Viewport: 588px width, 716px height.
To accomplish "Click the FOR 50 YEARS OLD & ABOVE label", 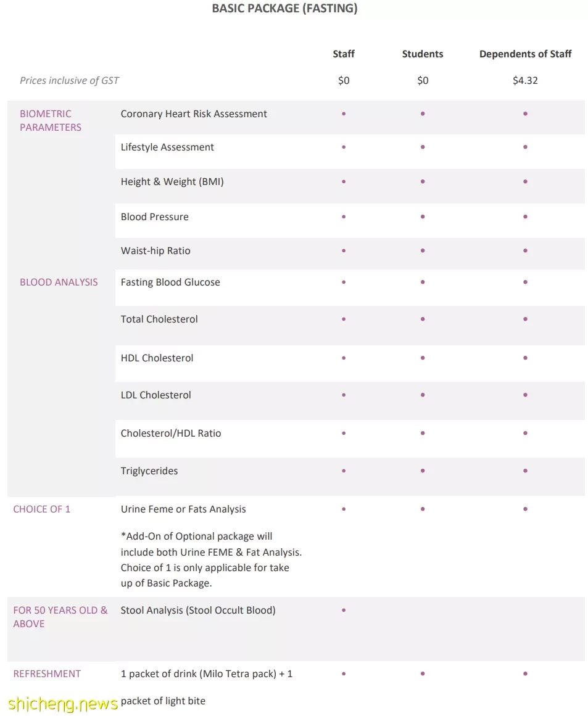I will [x=60, y=617].
